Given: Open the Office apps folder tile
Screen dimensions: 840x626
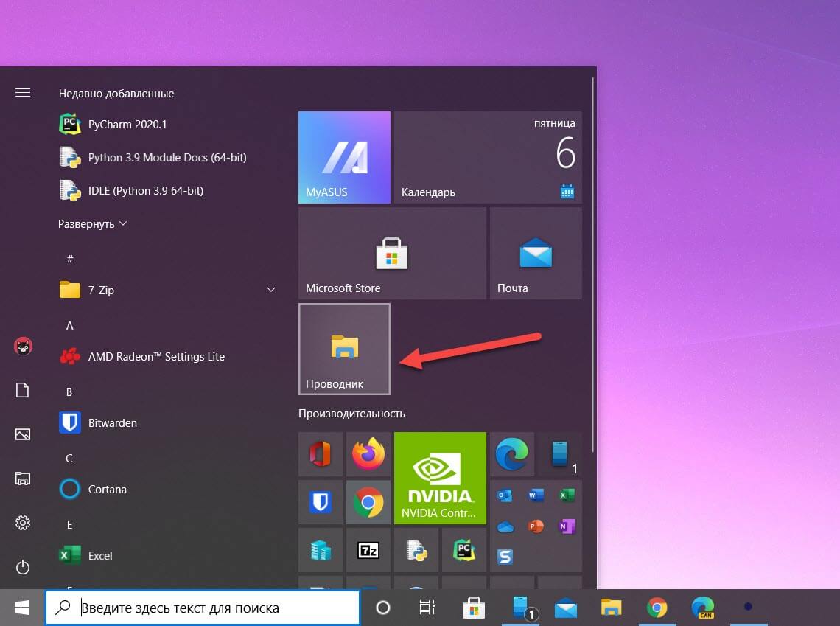Looking at the screenshot, I should click(x=536, y=526).
